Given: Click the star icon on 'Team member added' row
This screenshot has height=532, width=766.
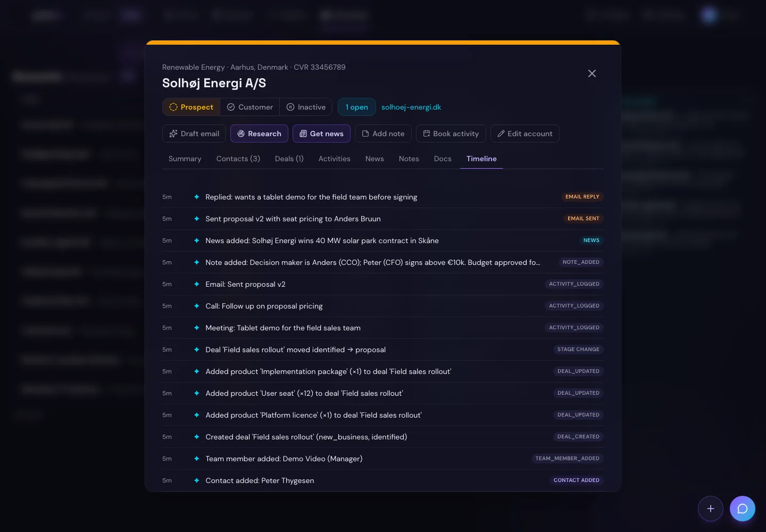Looking at the screenshot, I should [197, 459].
